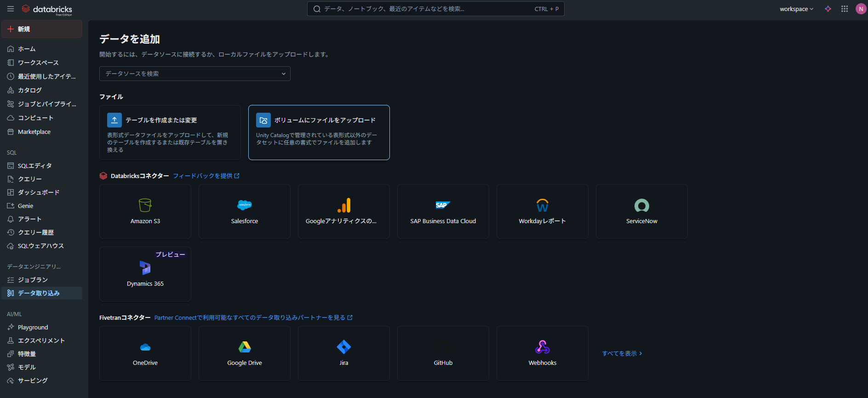This screenshot has width=868, height=398.
Task: Select the Jira Fivetran connector
Action: 344,353
